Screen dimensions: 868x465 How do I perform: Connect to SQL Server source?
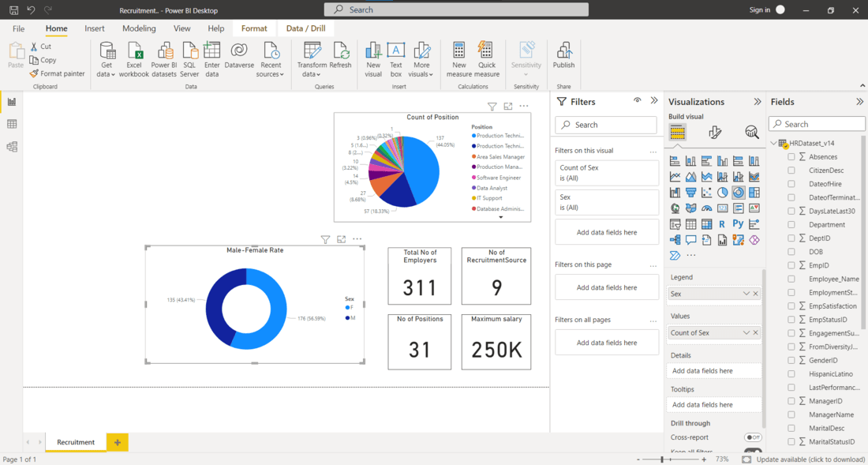189,60
